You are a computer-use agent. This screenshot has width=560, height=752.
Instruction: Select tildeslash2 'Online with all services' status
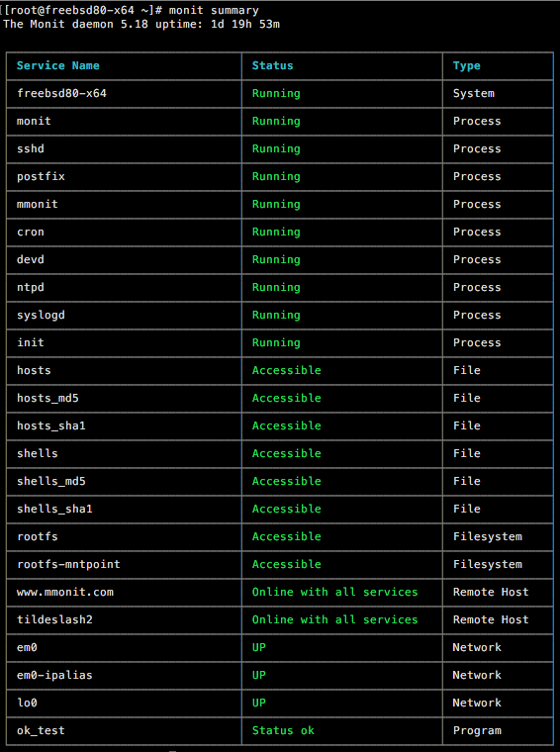tap(335, 619)
